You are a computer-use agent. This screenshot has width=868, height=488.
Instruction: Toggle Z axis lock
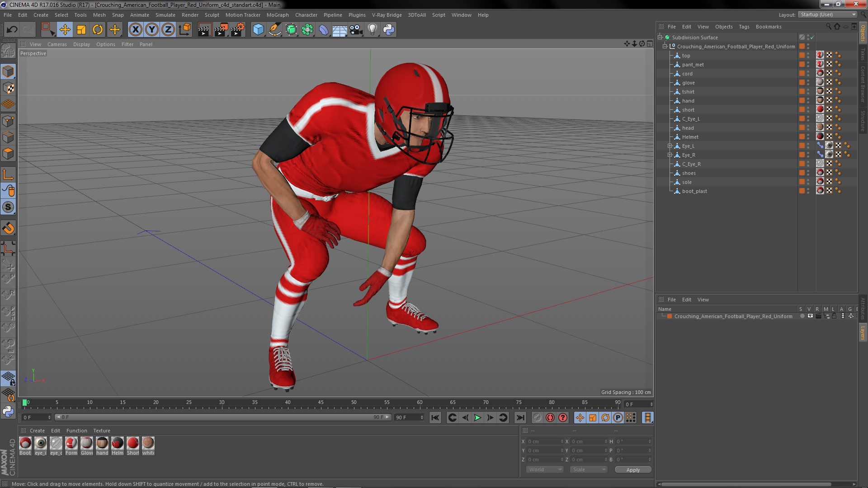coord(168,30)
